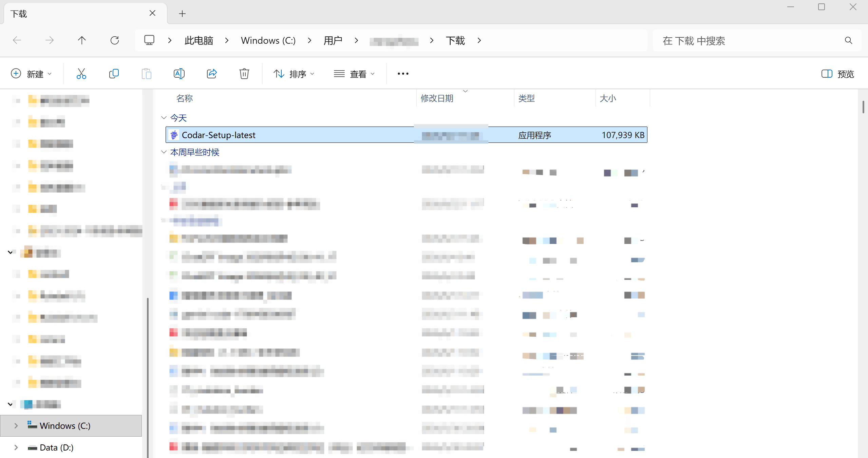
Task: Click the Share icon in toolbar
Action: 212,74
